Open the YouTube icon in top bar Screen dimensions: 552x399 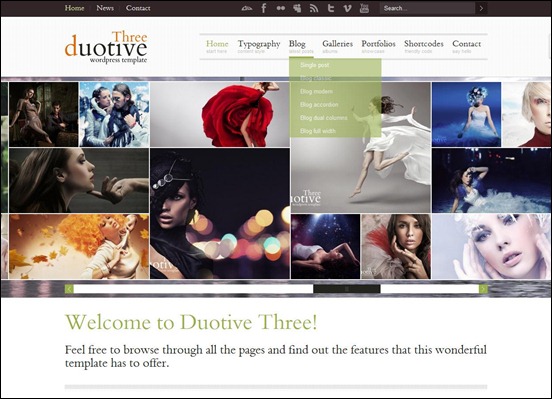(x=364, y=8)
